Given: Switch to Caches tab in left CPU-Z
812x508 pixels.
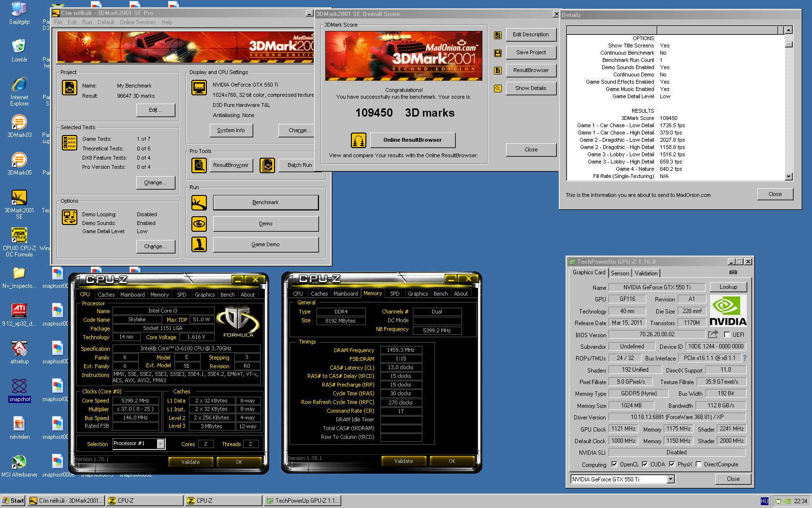Looking at the screenshot, I should click(x=106, y=294).
